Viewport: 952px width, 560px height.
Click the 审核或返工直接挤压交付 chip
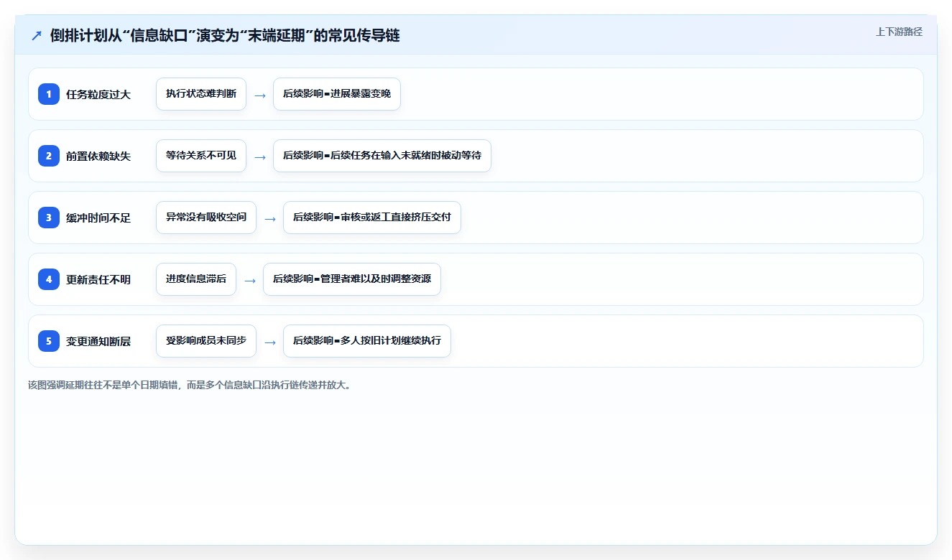tap(372, 218)
